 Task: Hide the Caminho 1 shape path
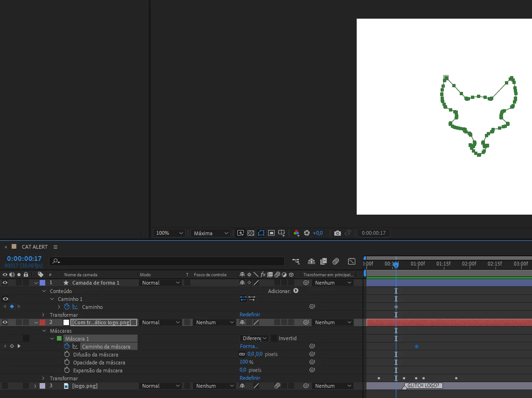[x=6, y=299]
